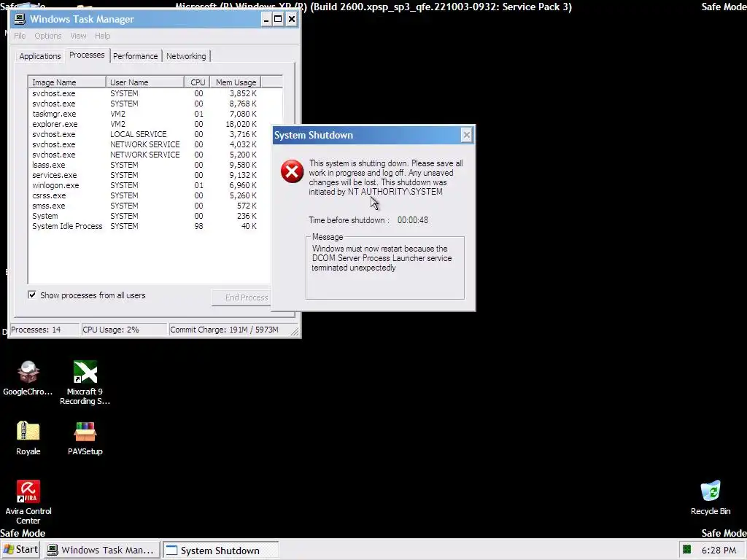The height and width of the screenshot is (560, 747).
Task: Select svchost.exe using 5,200 K memory
Action: point(144,155)
